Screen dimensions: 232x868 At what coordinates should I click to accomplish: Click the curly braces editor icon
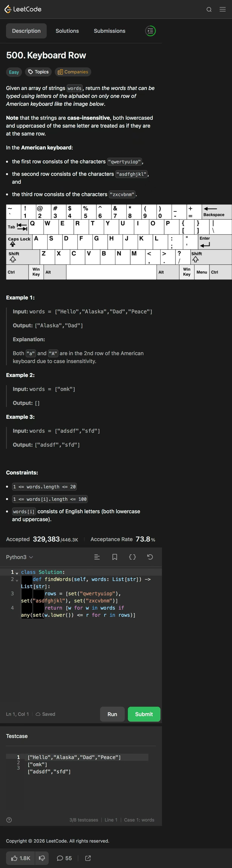(x=133, y=557)
